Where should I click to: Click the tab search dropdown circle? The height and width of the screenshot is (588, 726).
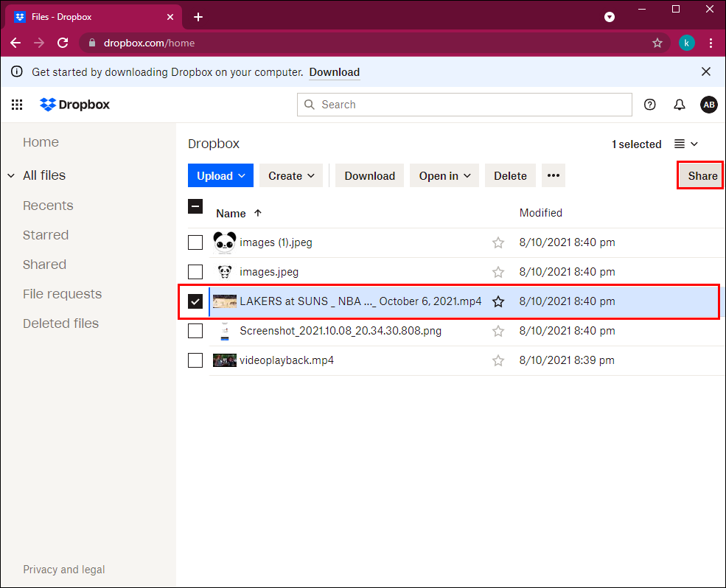click(x=610, y=17)
